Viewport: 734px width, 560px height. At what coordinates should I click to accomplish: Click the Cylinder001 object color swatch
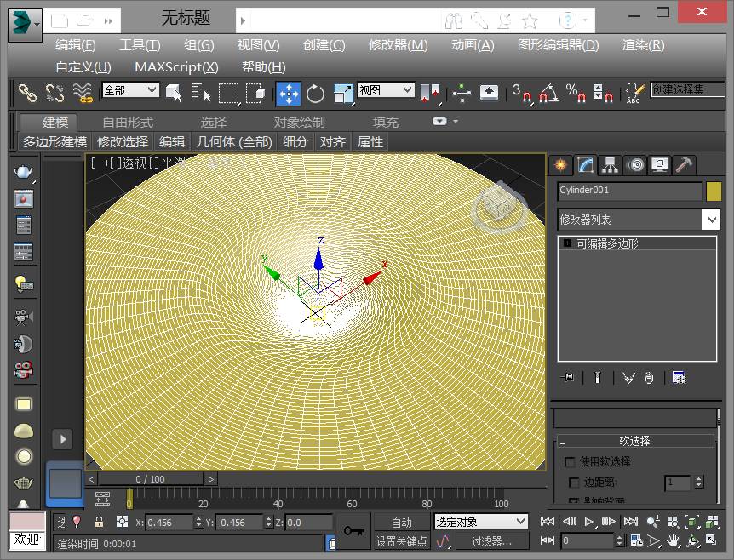tap(714, 191)
